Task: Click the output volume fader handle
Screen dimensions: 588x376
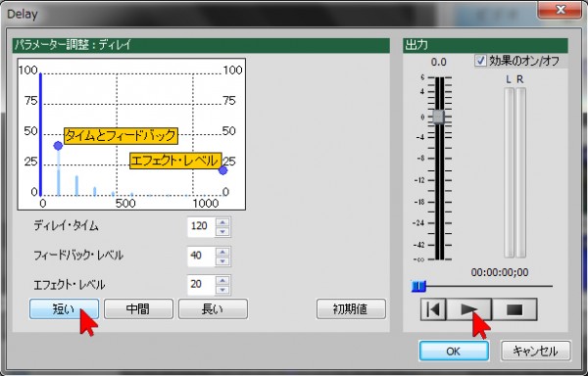Action: 439,117
